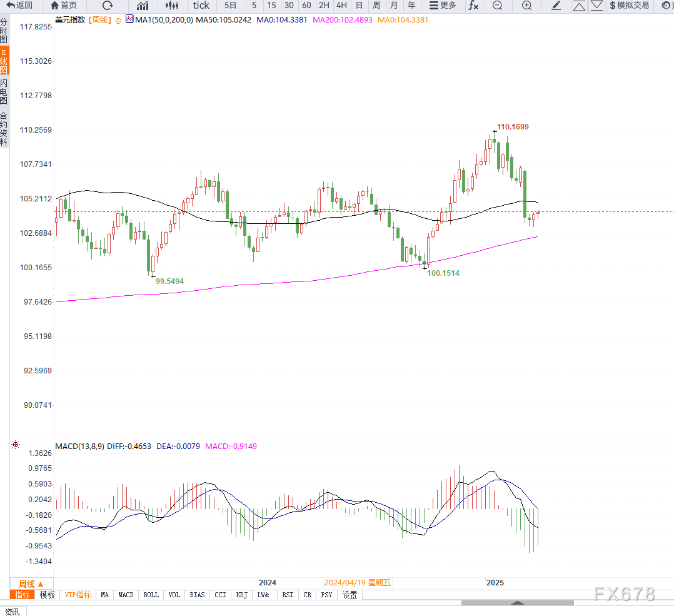Click the 返回 back button
Screen dimensions: 674x616
pyautogui.click(x=19, y=6)
